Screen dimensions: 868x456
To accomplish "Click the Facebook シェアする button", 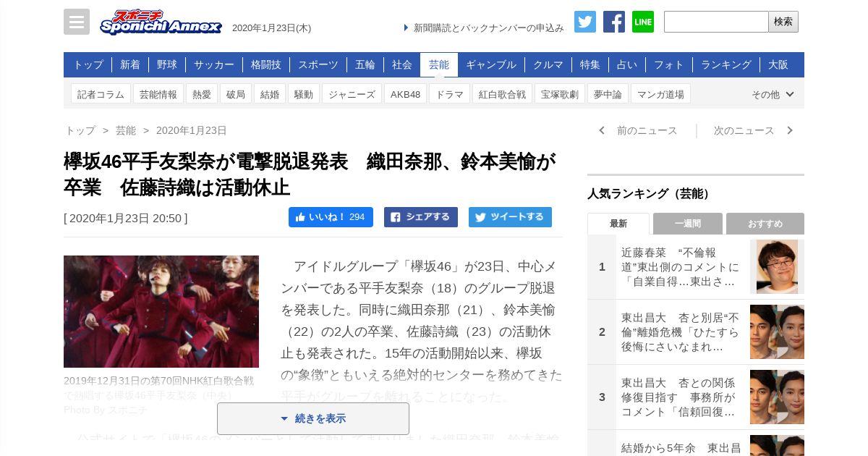I will [421, 217].
